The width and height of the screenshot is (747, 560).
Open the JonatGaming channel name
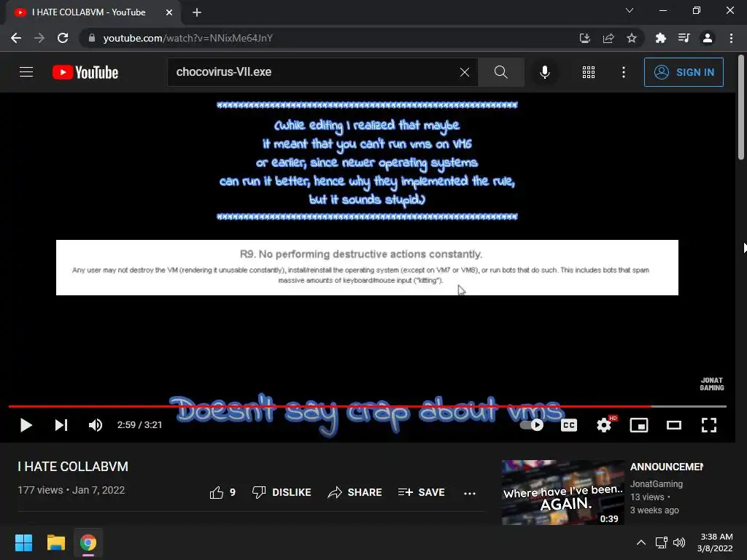(x=657, y=484)
